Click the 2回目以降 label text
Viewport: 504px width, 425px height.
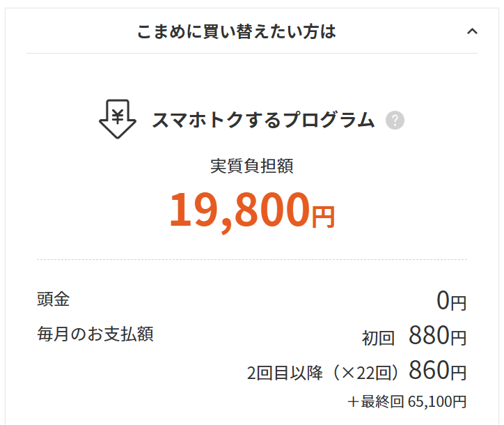click(x=285, y=373)
